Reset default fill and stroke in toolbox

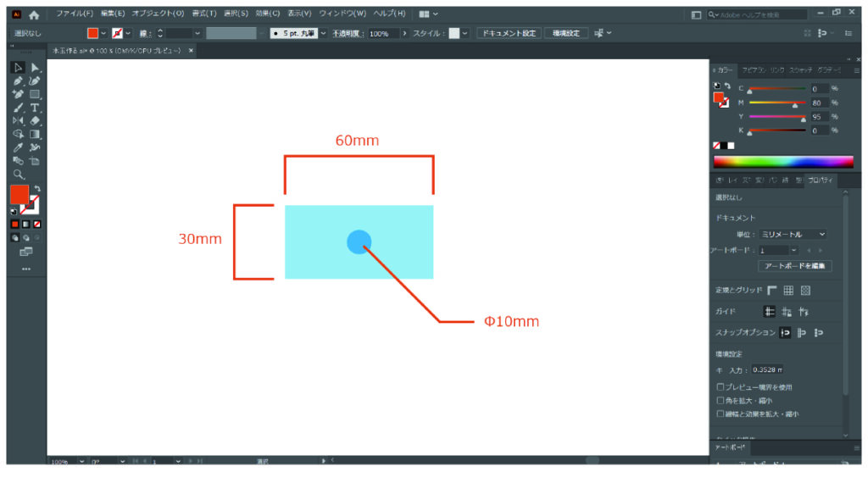click(x=14, y=211)
